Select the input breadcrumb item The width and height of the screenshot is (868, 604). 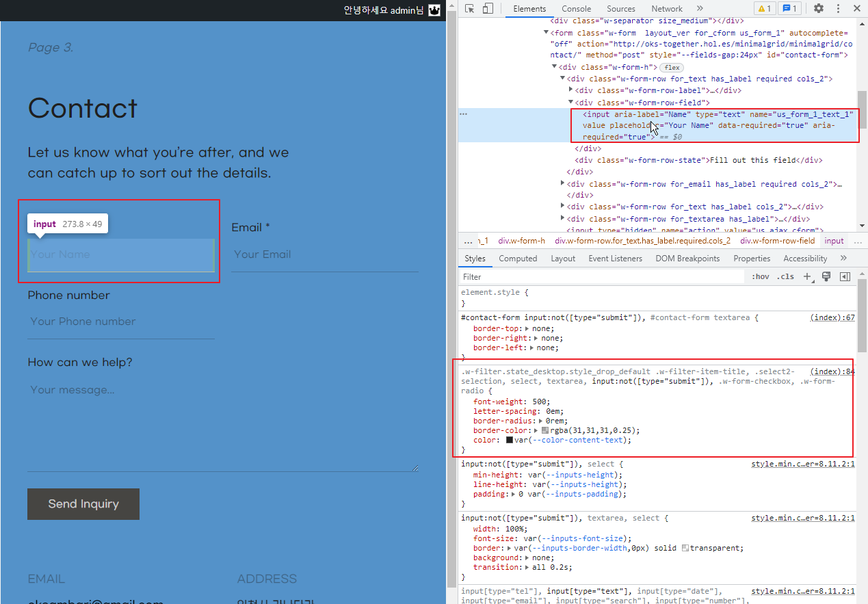click(x=834, y=241)
